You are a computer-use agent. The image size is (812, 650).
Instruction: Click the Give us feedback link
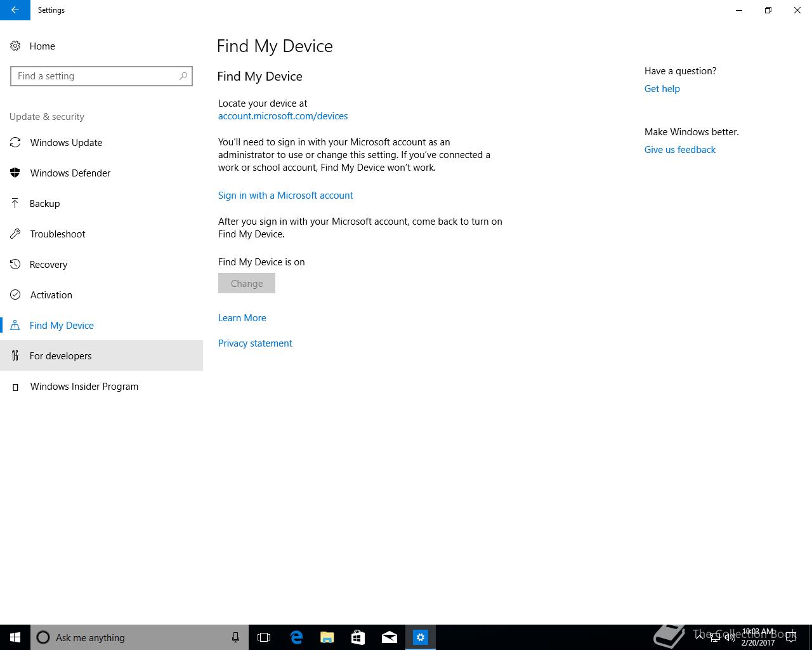click(680, 150)
